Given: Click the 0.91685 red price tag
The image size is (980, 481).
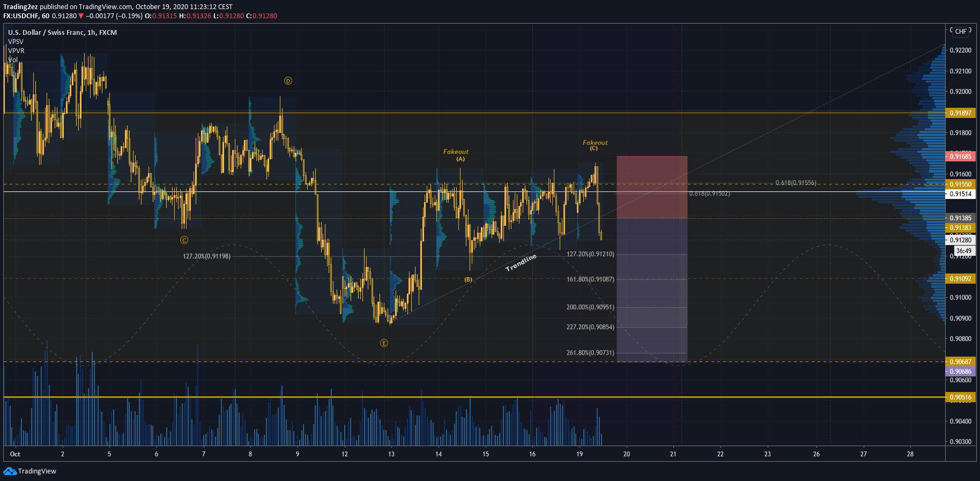Looking at the screenshot, I should click(x=960, y=157).
